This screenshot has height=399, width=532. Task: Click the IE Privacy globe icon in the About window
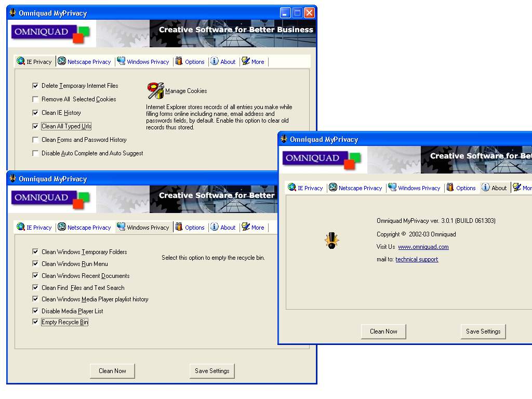coord(292,187)
